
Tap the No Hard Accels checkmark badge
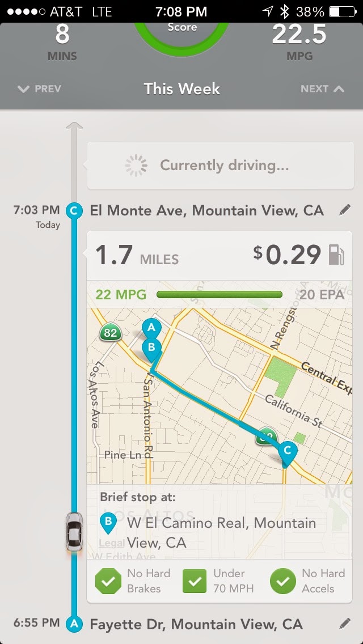tap(282, 581)
